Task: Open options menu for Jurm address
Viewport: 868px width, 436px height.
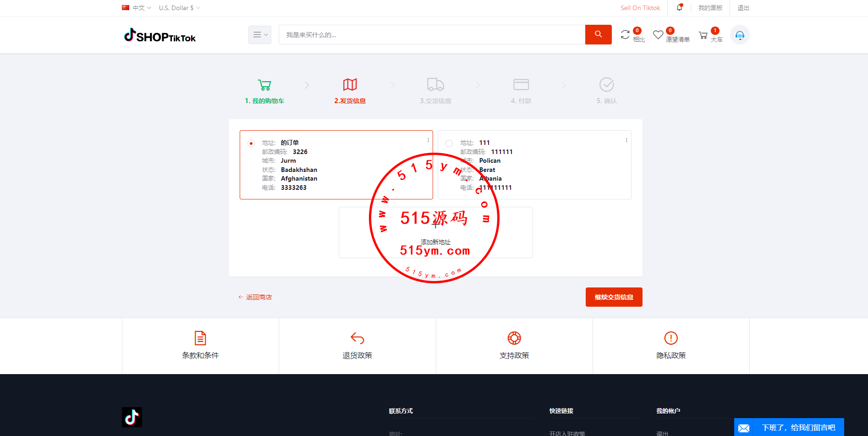Action: (428, 140)
